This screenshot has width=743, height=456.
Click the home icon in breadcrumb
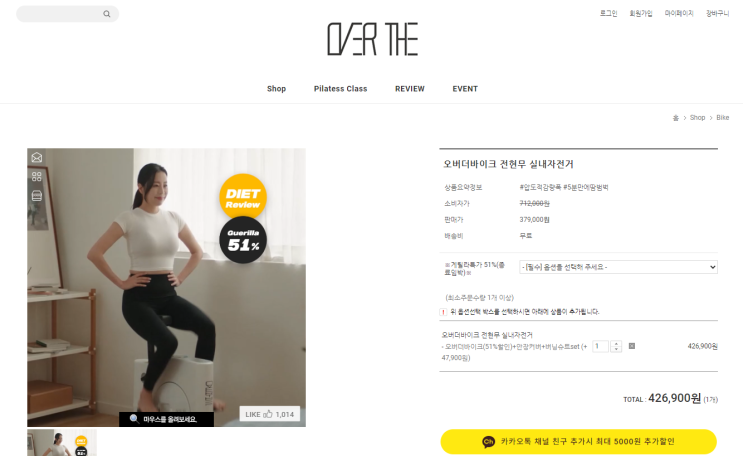coord(676,118)
